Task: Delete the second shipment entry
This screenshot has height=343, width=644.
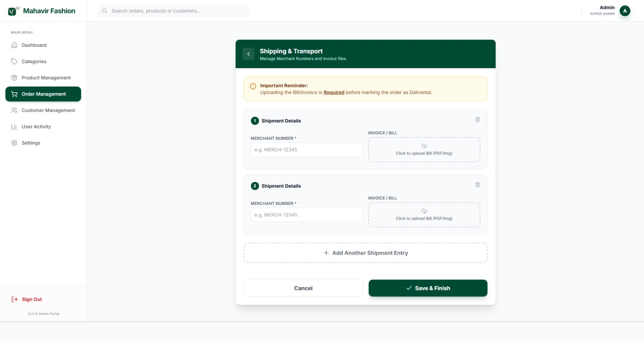Action: 477,185
